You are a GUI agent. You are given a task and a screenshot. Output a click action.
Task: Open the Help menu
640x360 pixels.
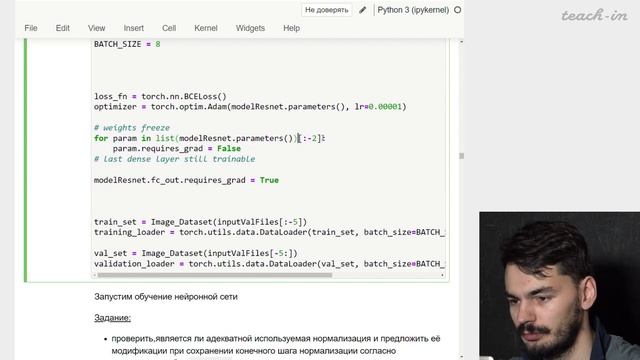[x=291, y=28]
